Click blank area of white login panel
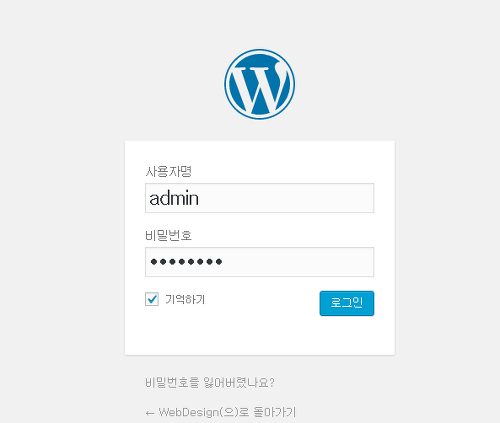 pos(259,335)
